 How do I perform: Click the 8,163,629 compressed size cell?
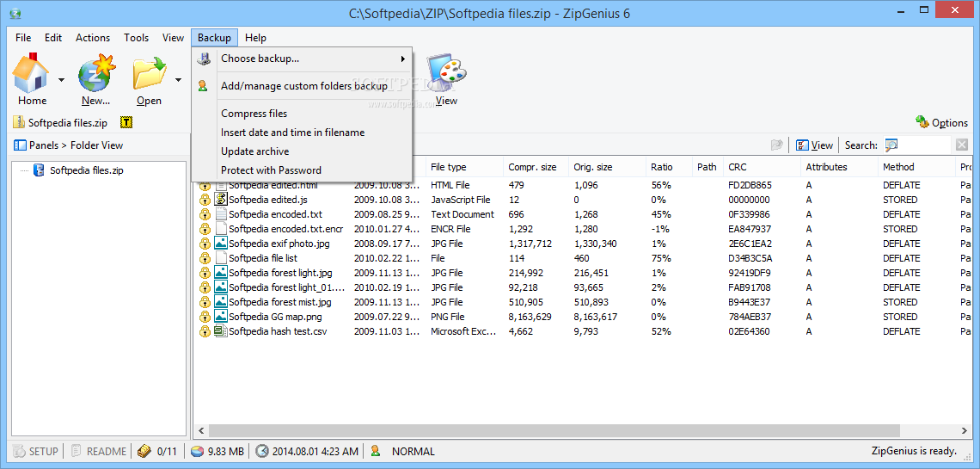530,317
